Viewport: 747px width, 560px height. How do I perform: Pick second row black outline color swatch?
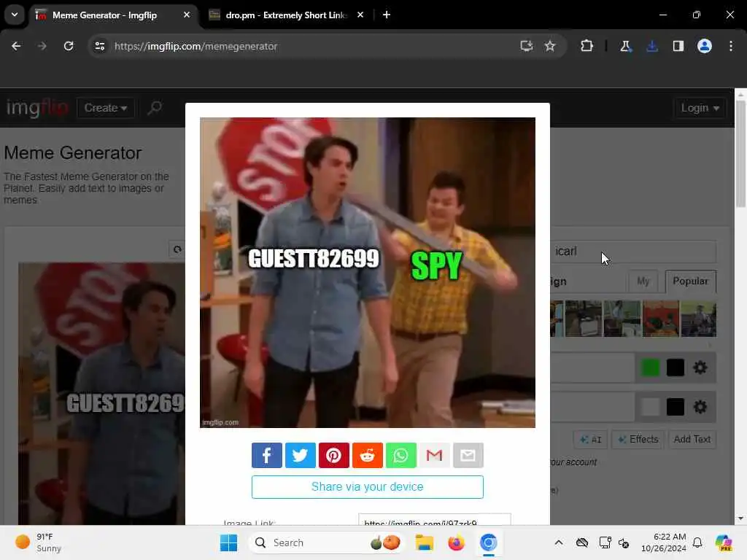click(x=675, y=407)
